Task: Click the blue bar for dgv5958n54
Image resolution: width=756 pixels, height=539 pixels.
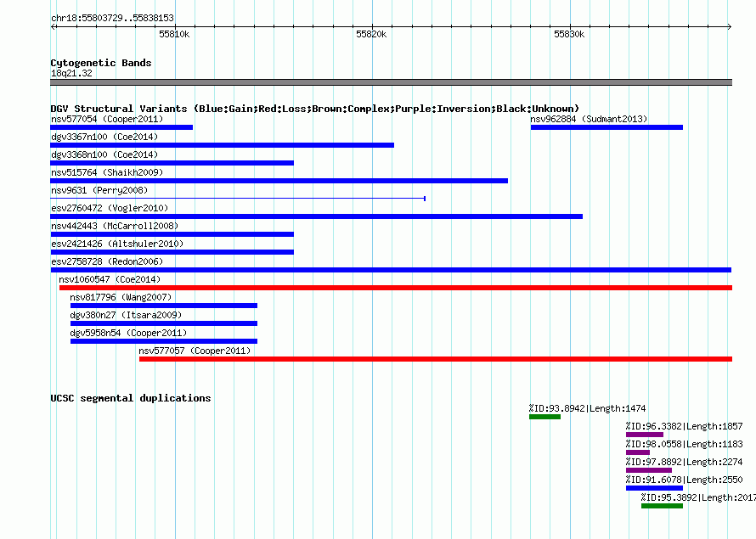Action: (164, 341)
